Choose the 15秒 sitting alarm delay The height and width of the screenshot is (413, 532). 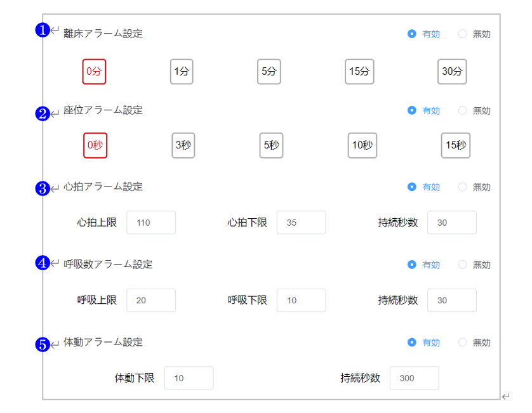click(x=456, y=145)
